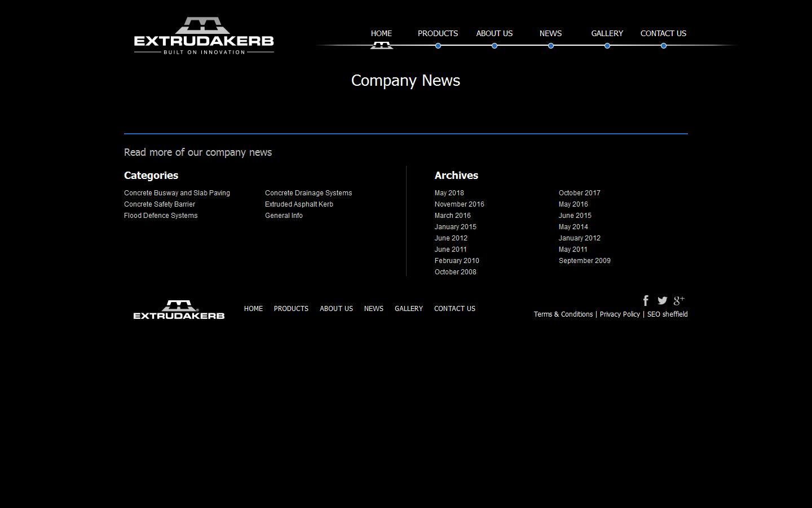Screen dimensions: 812x508
Task: Click the blue dot under HOME
Action: pyautogui.click(x=381, y=46)
